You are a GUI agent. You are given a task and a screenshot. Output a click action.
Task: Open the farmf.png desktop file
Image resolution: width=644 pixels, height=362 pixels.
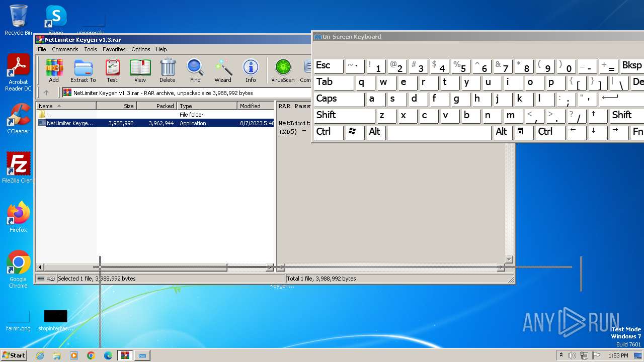click(18, 321)
